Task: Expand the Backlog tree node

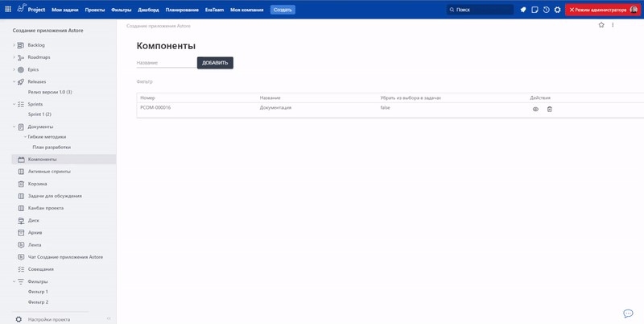Action: click(14, 45)
